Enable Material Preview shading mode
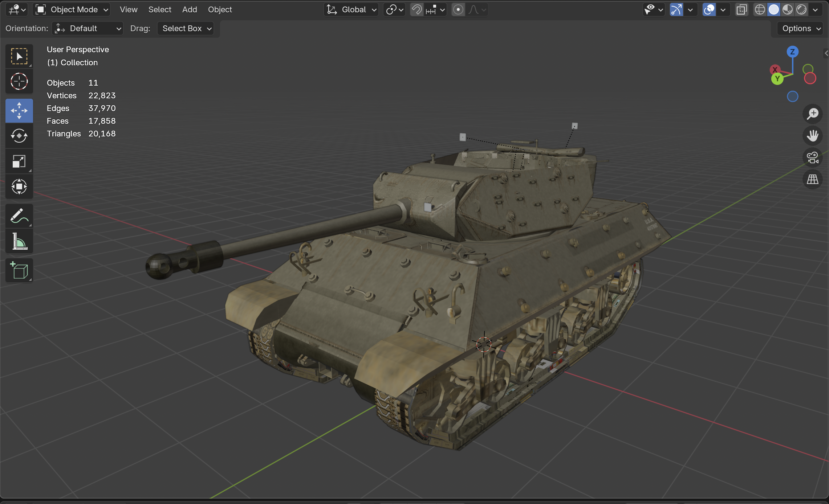Screen dimensions: 829x504 (x=787, y=9)
